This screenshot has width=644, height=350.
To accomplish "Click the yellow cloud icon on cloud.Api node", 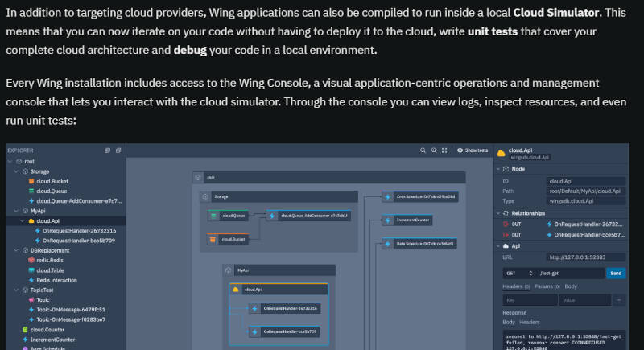I will click(235, 290).
